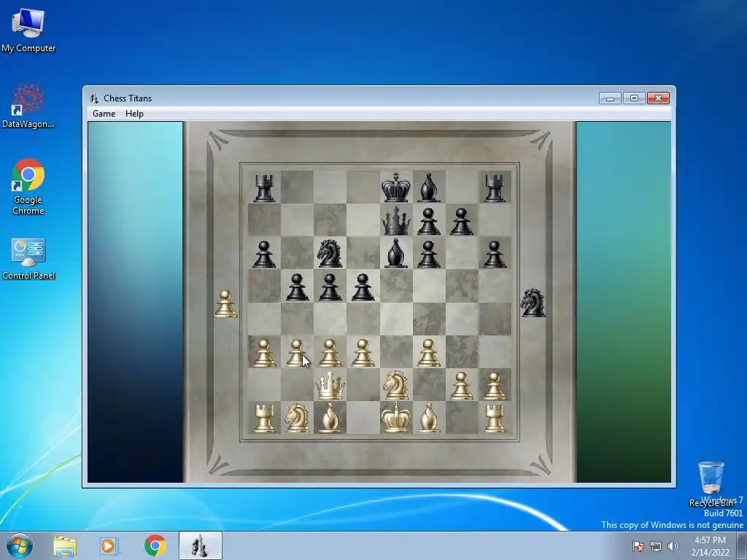Select the white knight on e2
This screenshot has height=560, width=747.
pos(396,385)
